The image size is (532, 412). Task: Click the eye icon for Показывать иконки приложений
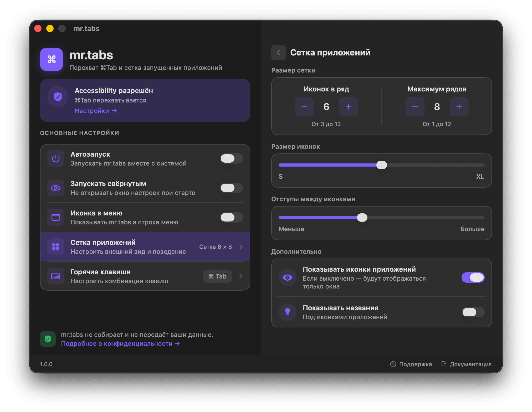click(288, 277)
